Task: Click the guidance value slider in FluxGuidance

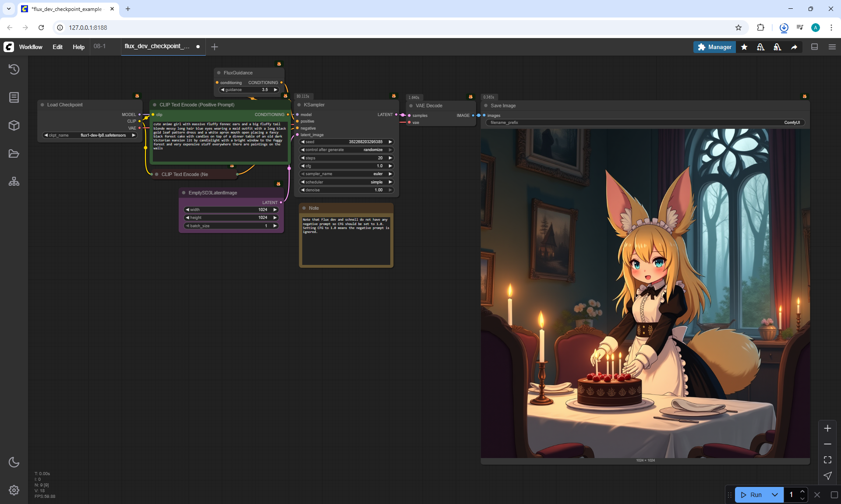Action: tap(249, 90)
